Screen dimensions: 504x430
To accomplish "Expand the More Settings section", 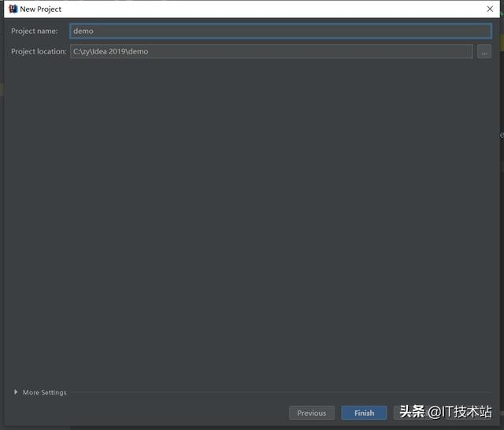I will (x=40, y=392).
